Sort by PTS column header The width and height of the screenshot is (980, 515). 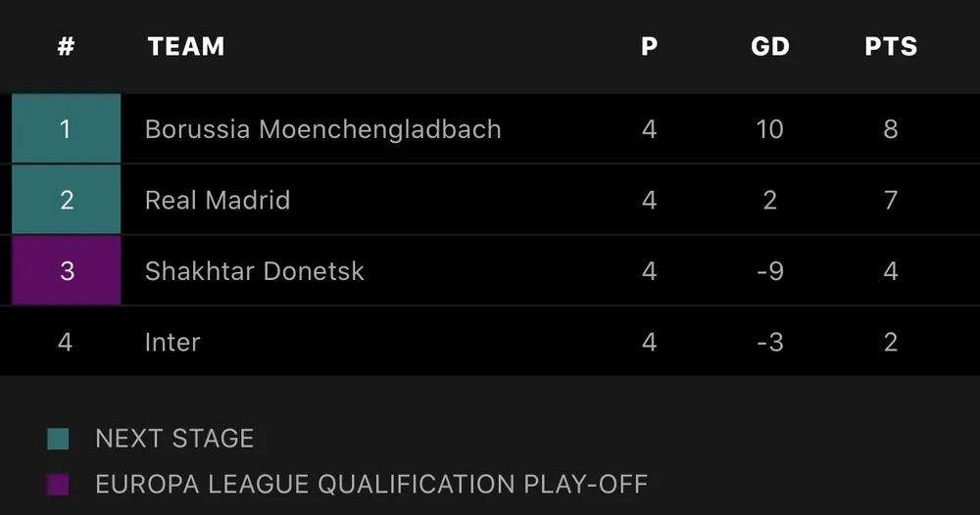point(890,46)
